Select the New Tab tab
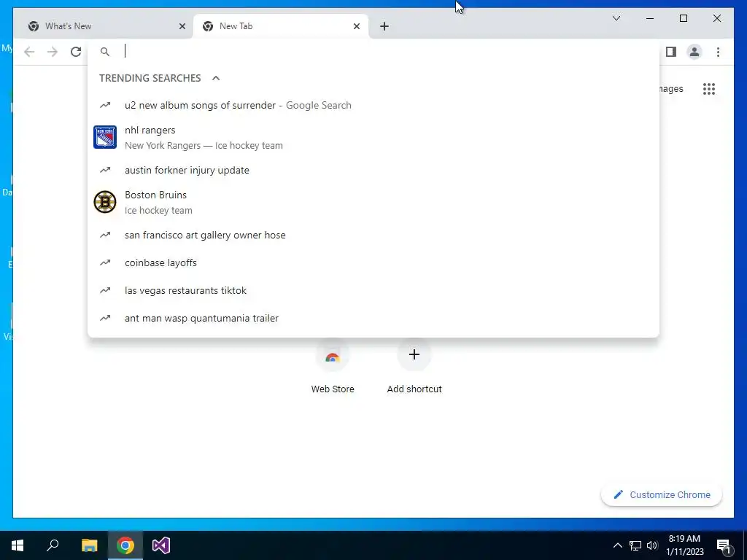Viewport: 747px width, 560px height. (281, 26)
